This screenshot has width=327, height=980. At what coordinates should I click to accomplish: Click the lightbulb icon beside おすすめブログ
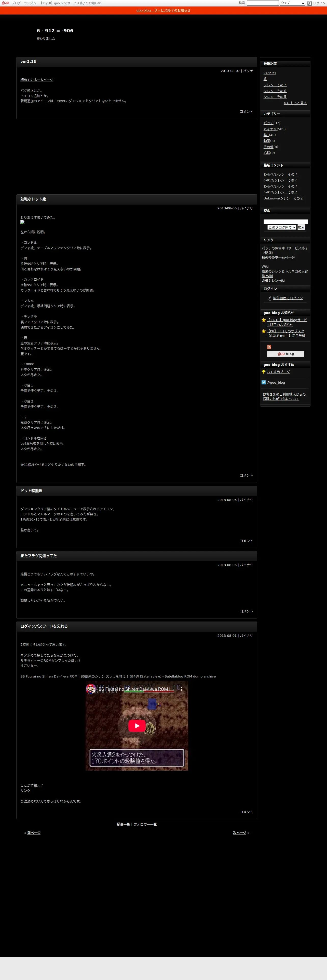263,372
